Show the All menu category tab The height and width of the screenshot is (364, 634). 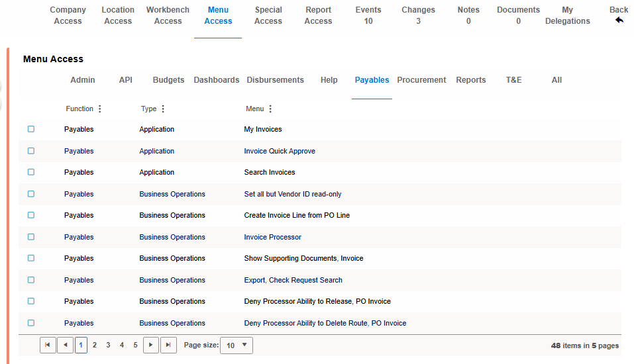pos(556,80)
